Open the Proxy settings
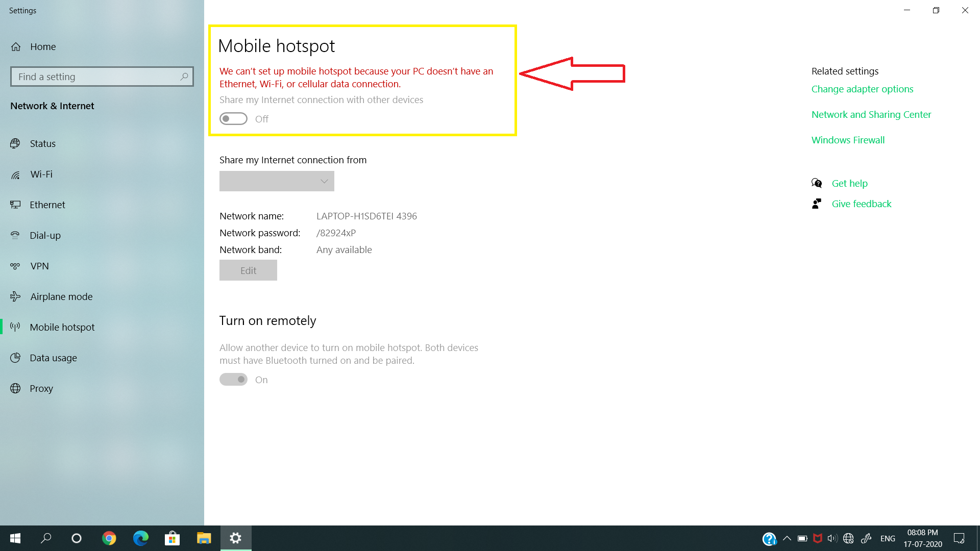 coord(41,389)
